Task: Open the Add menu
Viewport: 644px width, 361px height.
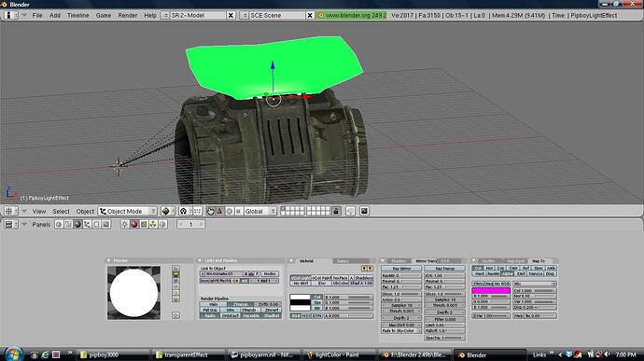Action: [55, 15]
